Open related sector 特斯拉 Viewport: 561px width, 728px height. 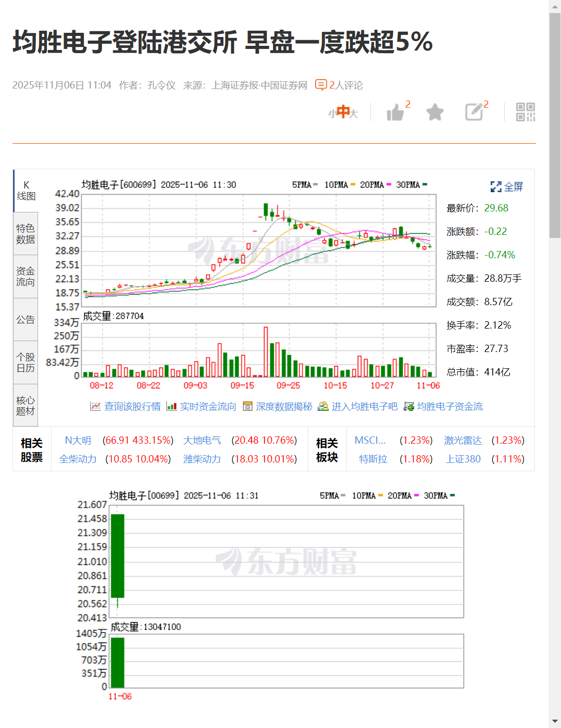point(373,459)
